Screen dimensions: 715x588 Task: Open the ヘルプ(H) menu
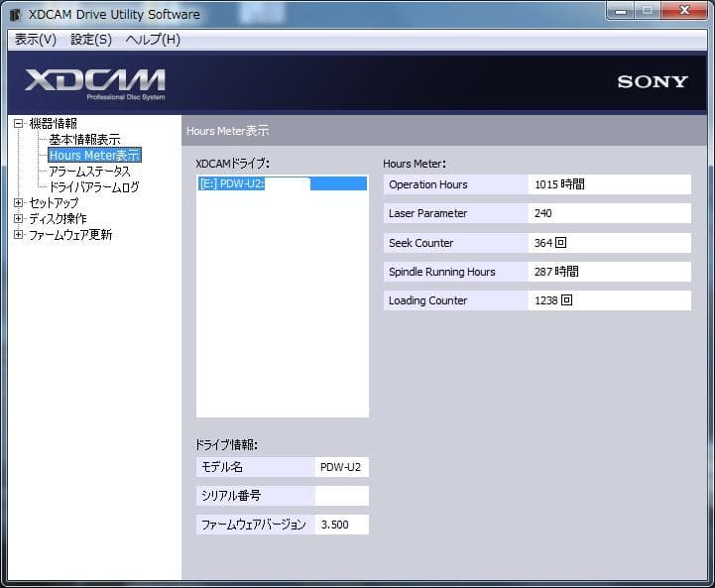153,40
